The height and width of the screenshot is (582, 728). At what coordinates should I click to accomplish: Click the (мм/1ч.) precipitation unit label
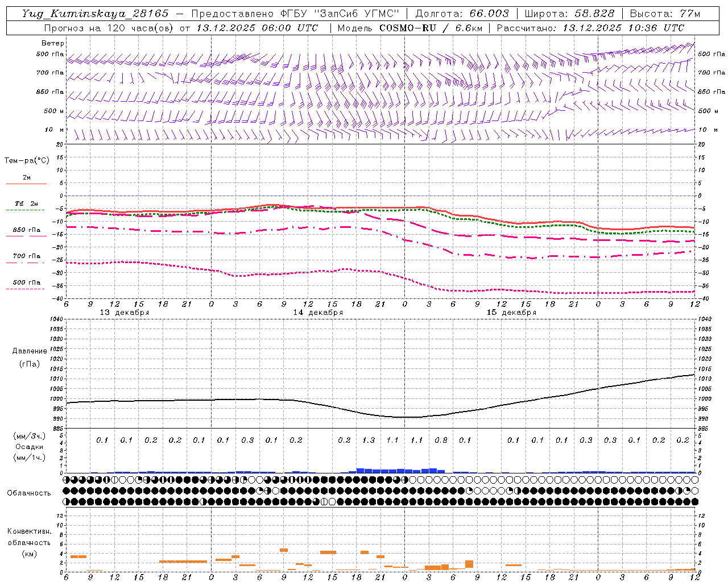point(30,458)
